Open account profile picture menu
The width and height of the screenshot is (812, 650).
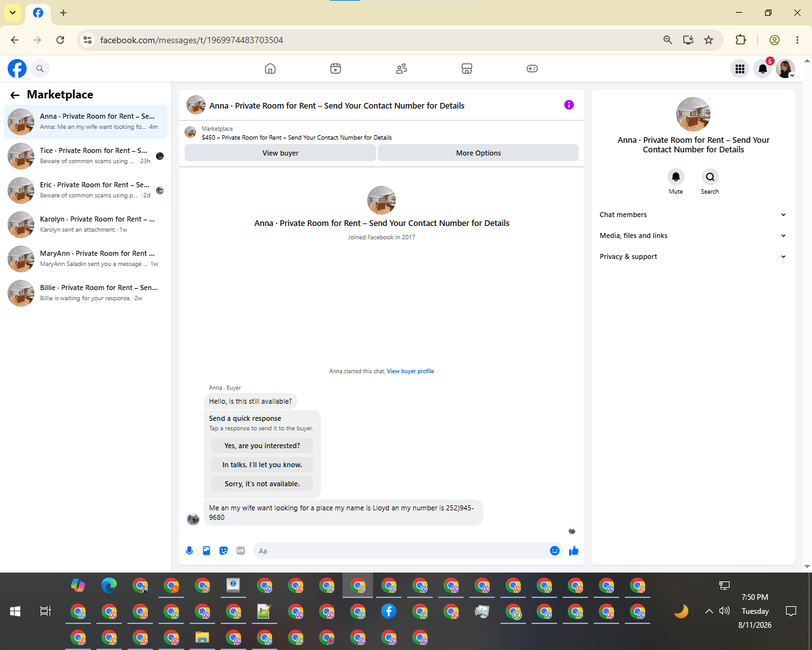pos(785,69)
